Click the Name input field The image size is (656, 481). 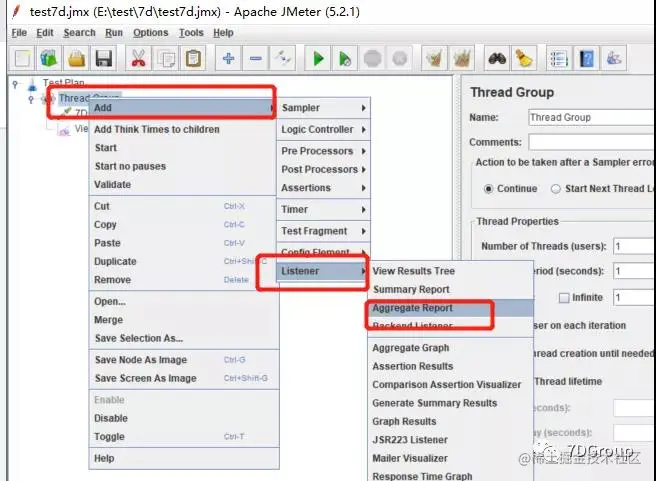[592, 118]
